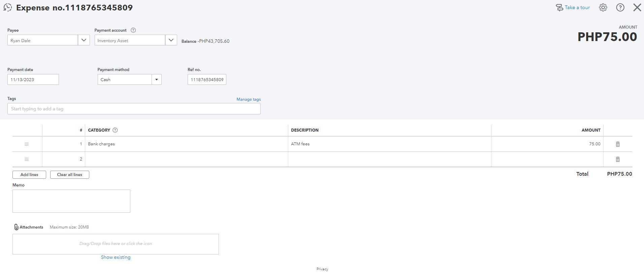644x277 pixels.
Task: Click the help question mark icon
Action: tap(620, 7)
